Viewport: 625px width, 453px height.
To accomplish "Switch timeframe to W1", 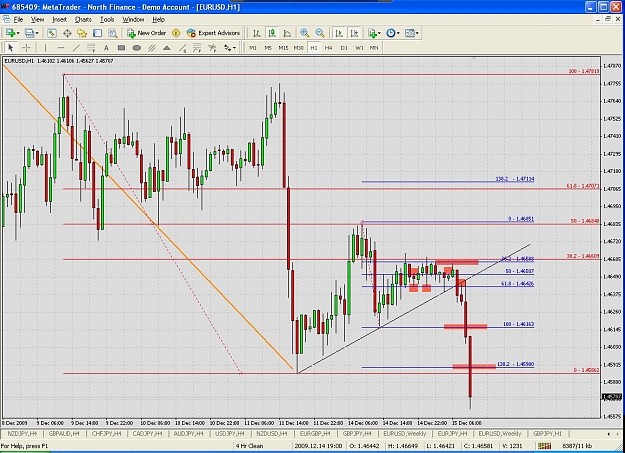I will click(x=359, y=48).
